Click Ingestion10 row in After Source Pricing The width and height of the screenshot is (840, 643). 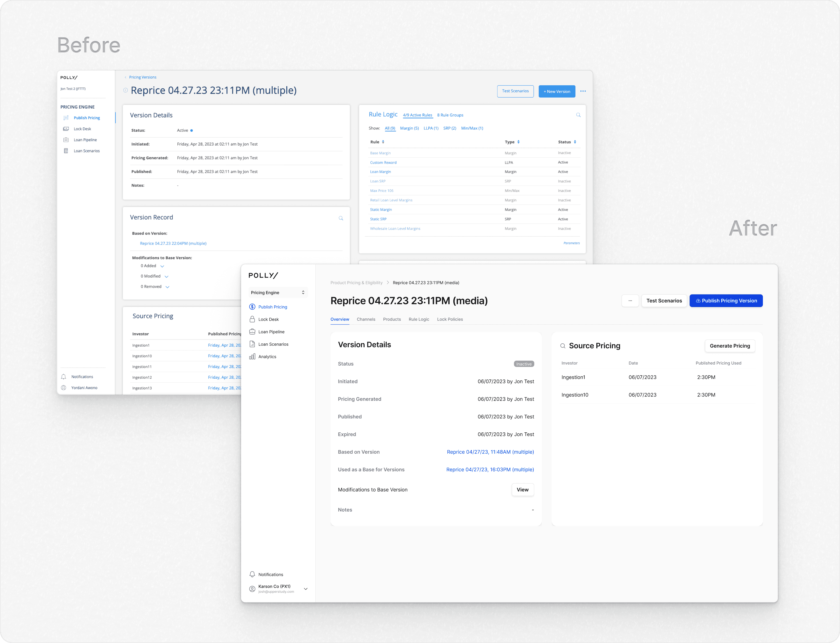point(657,395)
